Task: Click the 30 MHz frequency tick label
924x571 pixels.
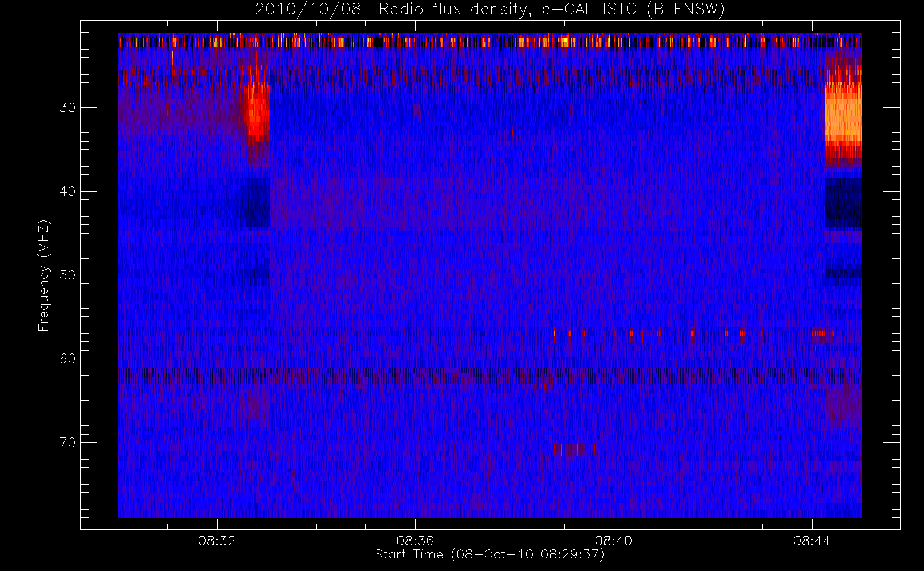Action: (x=67, y=108)
